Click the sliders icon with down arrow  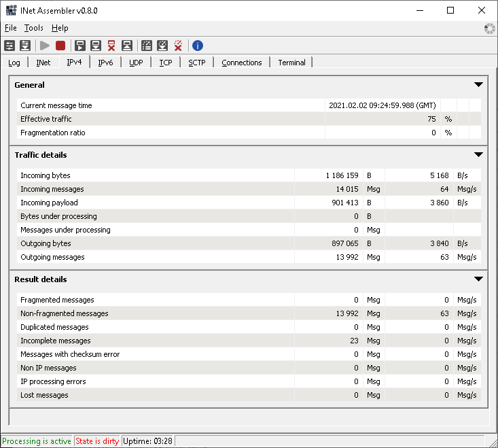click(25, 46)
